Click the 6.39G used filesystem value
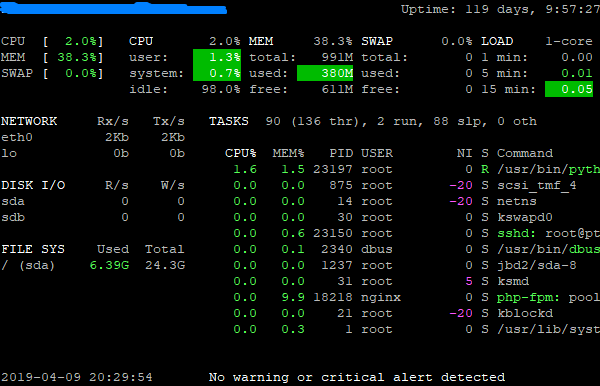The image size is (600, 386). click(109, 265)
